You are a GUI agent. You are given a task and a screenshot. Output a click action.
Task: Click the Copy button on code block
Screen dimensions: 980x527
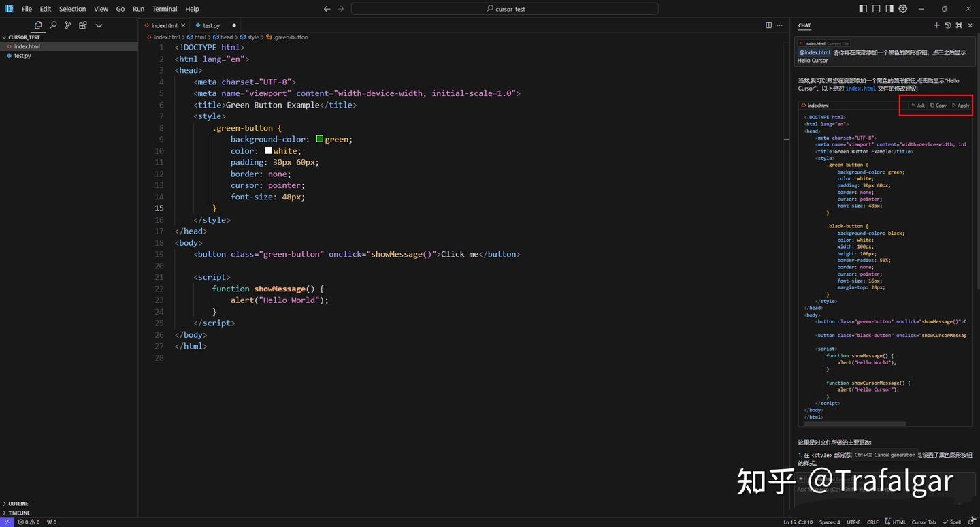click(x=938, y=106)
